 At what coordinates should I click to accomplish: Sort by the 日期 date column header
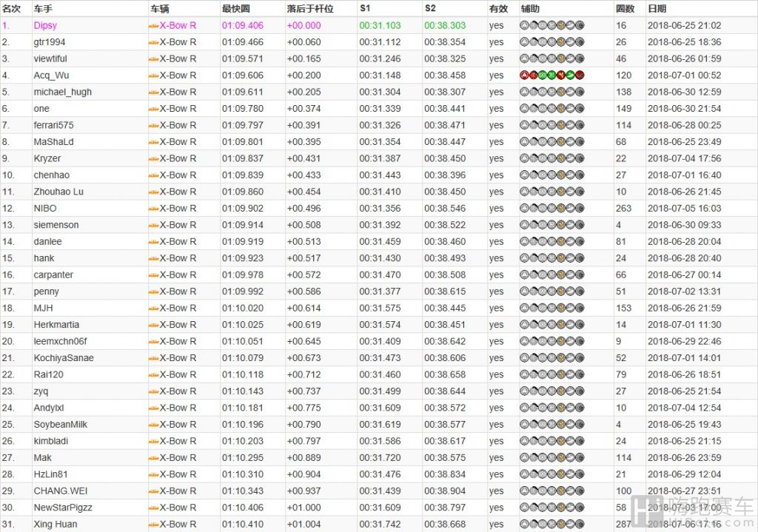[x=657, y=8]
